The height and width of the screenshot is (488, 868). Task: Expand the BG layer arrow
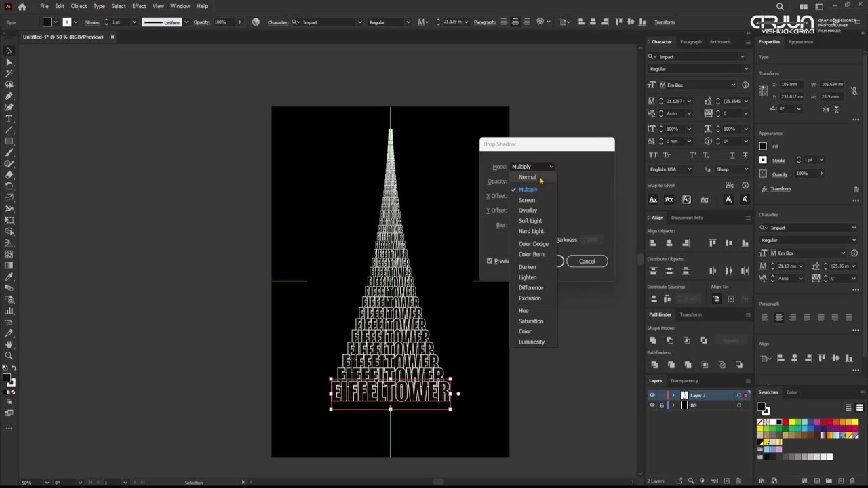tap(673, 405)
